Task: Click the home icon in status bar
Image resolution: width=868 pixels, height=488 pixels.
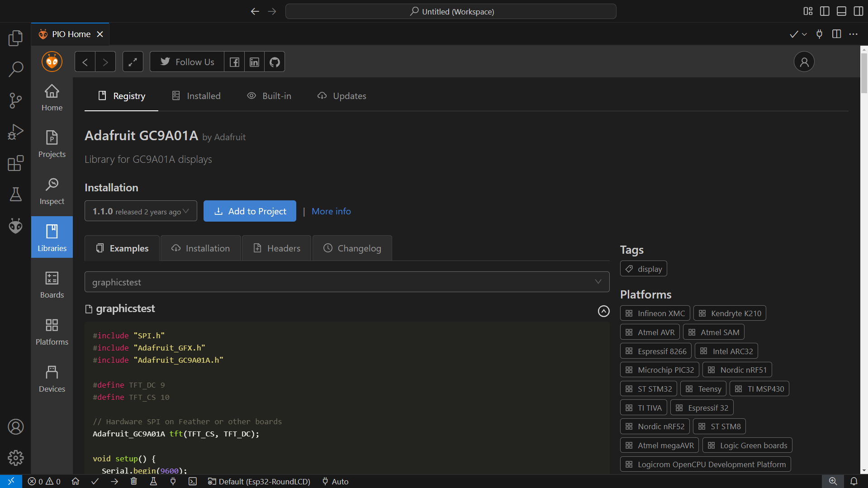Action: 76,481
